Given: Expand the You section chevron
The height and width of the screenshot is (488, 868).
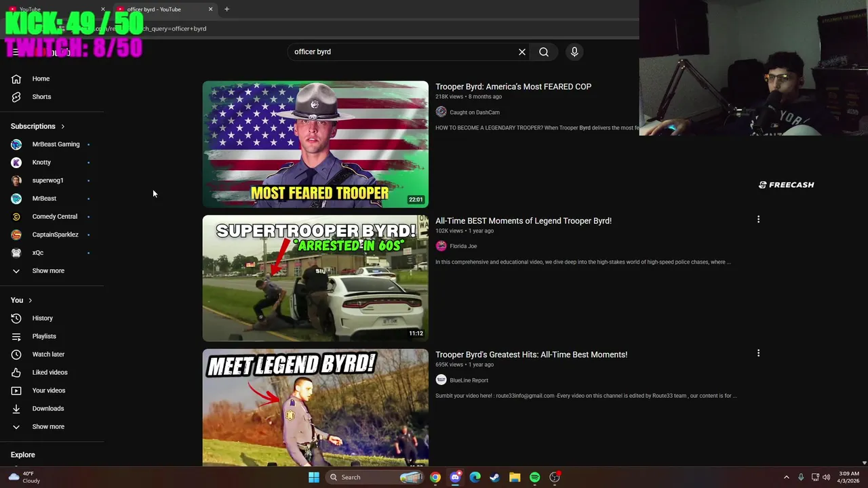Looking at the screenshot, I should (30, 300).
